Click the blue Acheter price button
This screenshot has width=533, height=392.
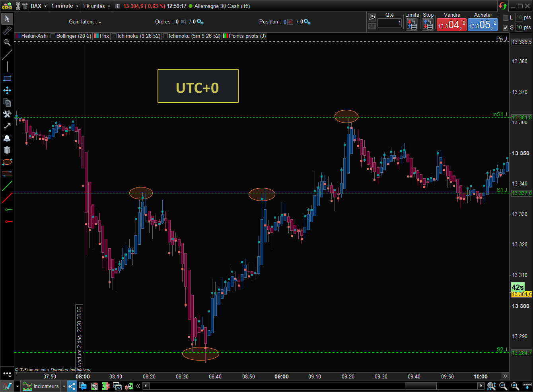(482, 25)
